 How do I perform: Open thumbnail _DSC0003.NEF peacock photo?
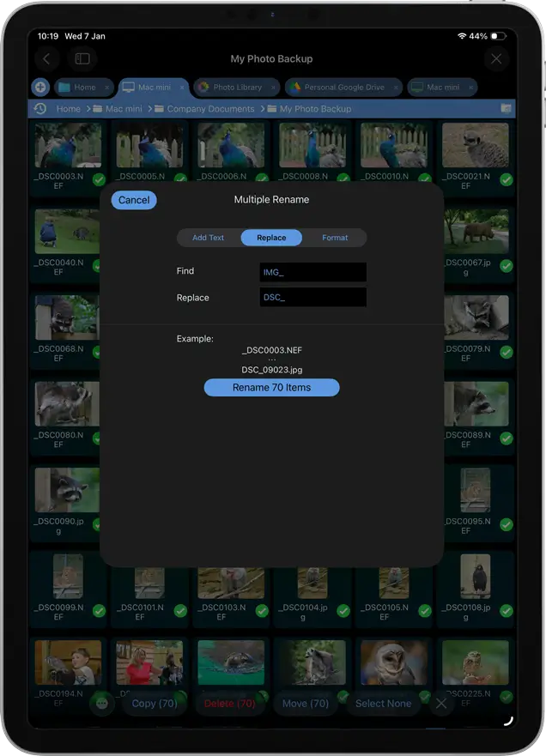coord(68,145)
